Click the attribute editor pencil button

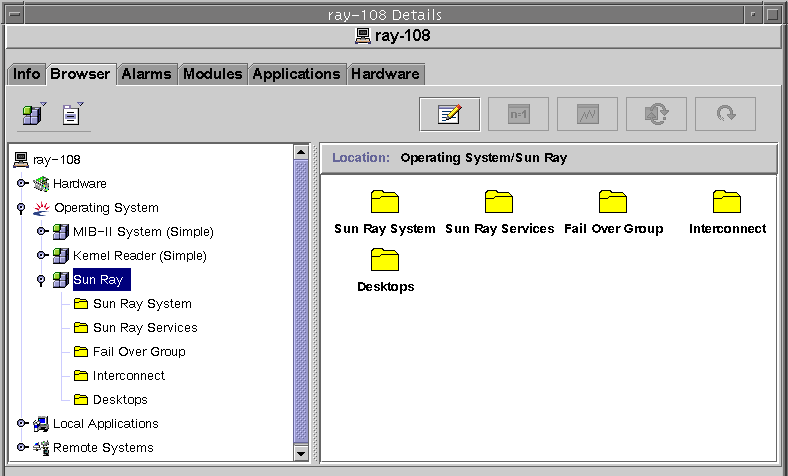[449, 115]
